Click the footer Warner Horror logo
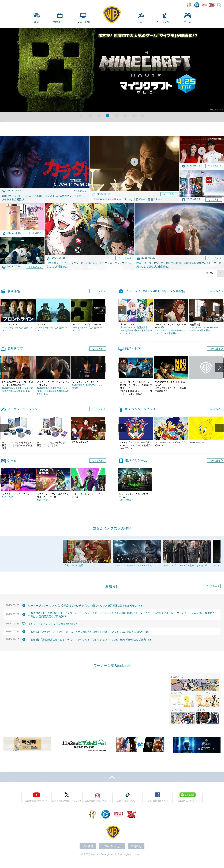 click(118, 814)
